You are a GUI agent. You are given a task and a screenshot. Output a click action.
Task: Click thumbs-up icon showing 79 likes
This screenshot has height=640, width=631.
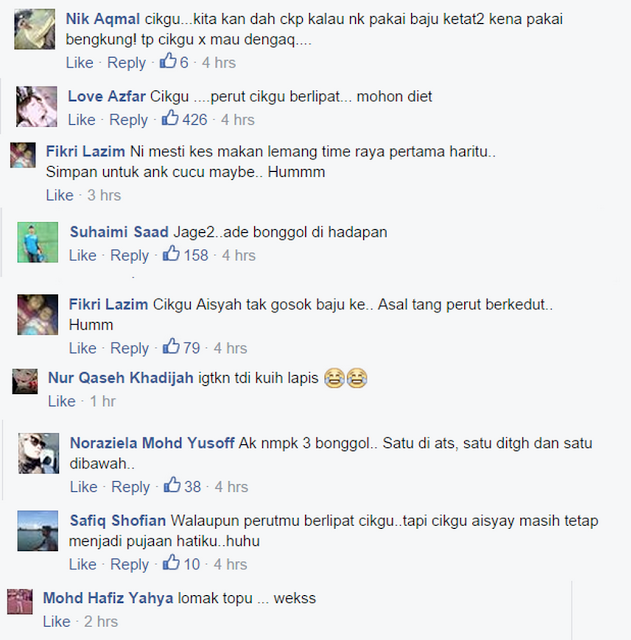(171, 346)
